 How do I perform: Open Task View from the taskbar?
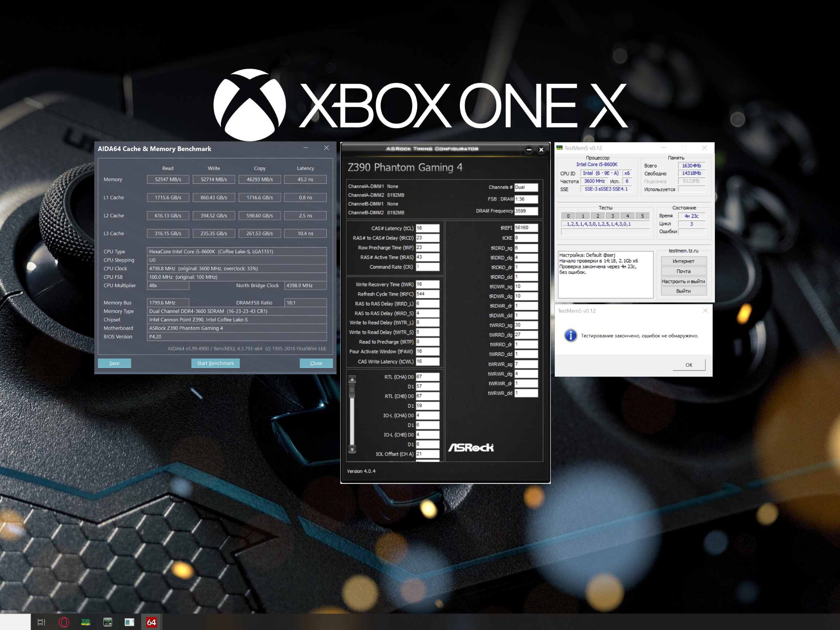coord(41,622)
